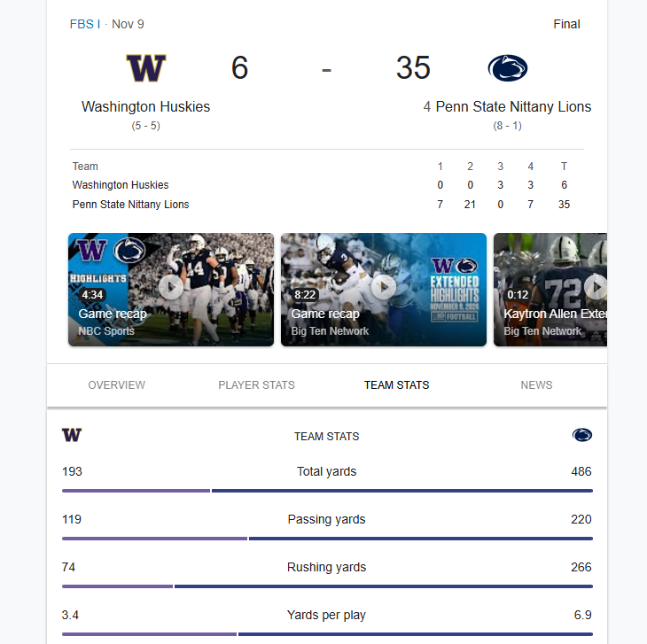Click Penn State row in score table
The height and width of the screenshot is (644, 647).
pos(130,205)
